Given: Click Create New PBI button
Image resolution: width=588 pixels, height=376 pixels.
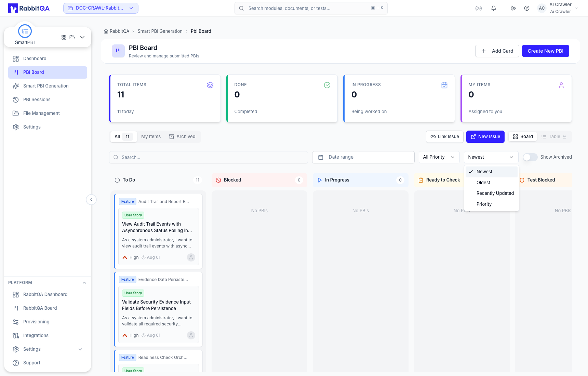Looking at the screenshot, I should click(545, 51).
